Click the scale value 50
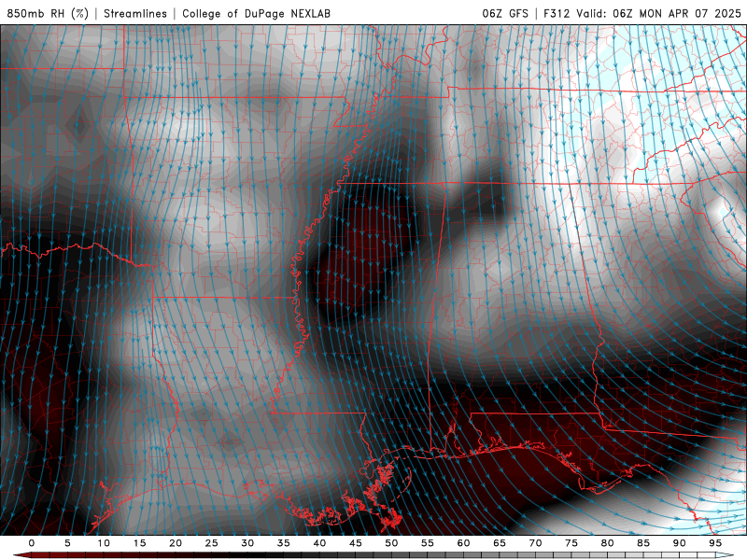 [391, 543]
